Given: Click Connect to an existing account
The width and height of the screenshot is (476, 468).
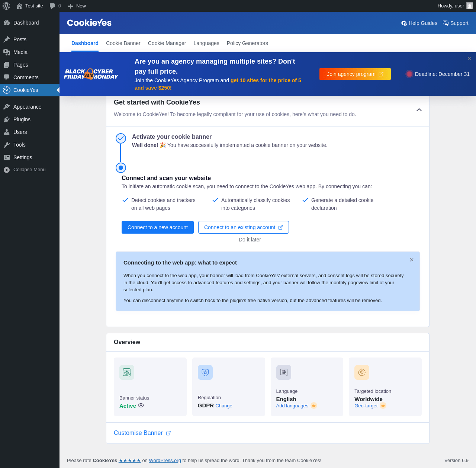Looking at the screenshot, I should 244,227.
